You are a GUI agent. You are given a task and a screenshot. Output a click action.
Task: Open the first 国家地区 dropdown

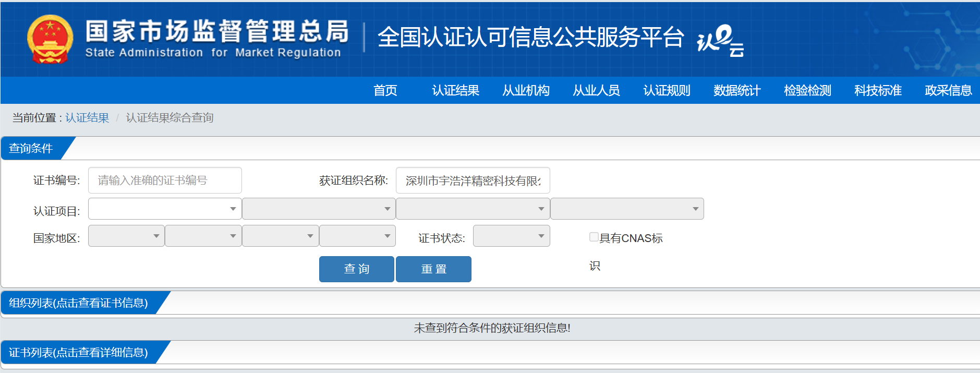click(126, 236)
